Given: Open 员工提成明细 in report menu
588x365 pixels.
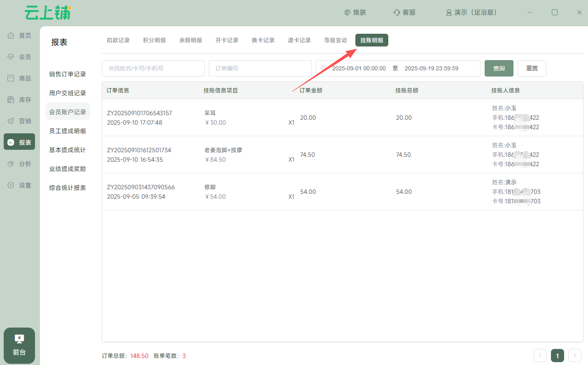Looking at the screenshot, I should point(68,131).
